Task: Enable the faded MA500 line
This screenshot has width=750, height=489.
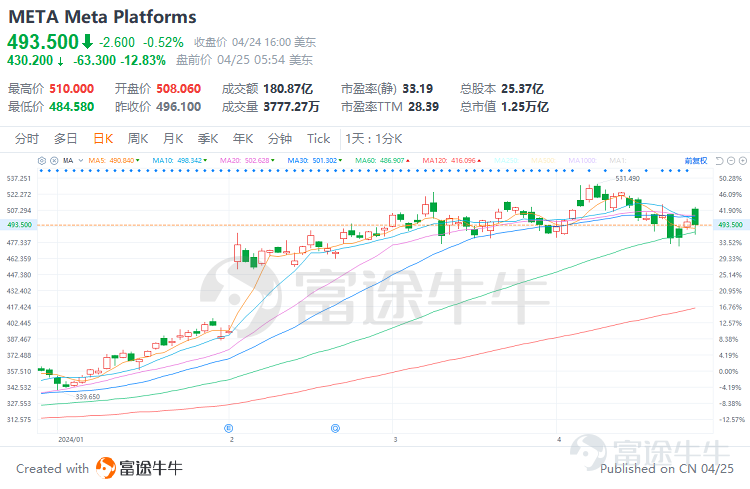Action: pyautogui.click(x=543, y=161)
